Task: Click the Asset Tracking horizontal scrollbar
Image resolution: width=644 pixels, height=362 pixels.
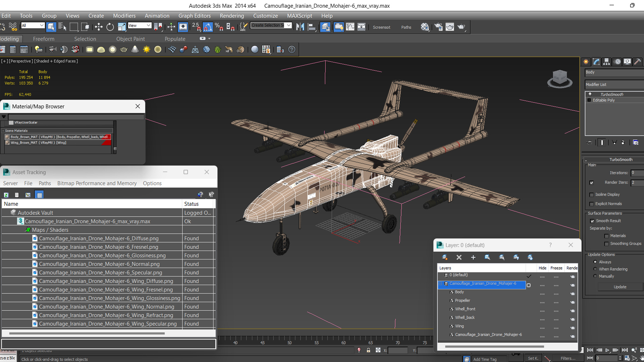Action: 87,334
